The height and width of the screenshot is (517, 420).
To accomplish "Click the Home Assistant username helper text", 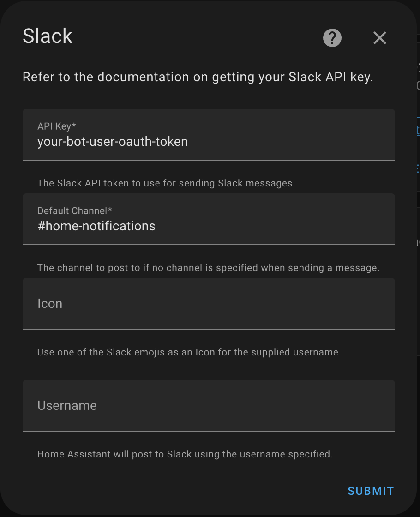I will pos(185,454).
